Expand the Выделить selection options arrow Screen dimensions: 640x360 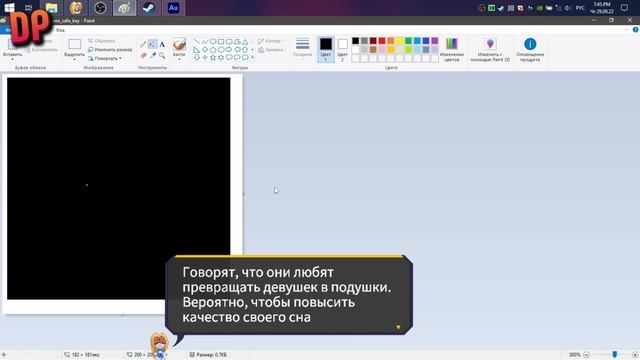[x=75, y=60]
